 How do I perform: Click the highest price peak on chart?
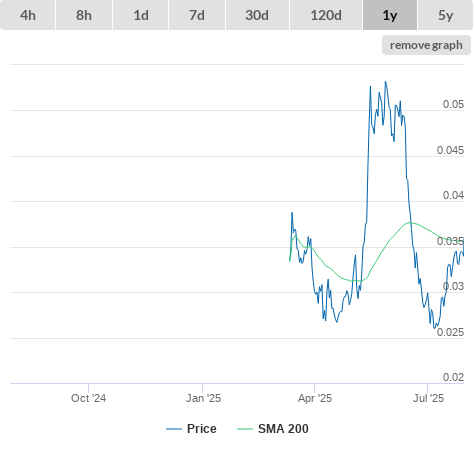(x=386, y=82)
